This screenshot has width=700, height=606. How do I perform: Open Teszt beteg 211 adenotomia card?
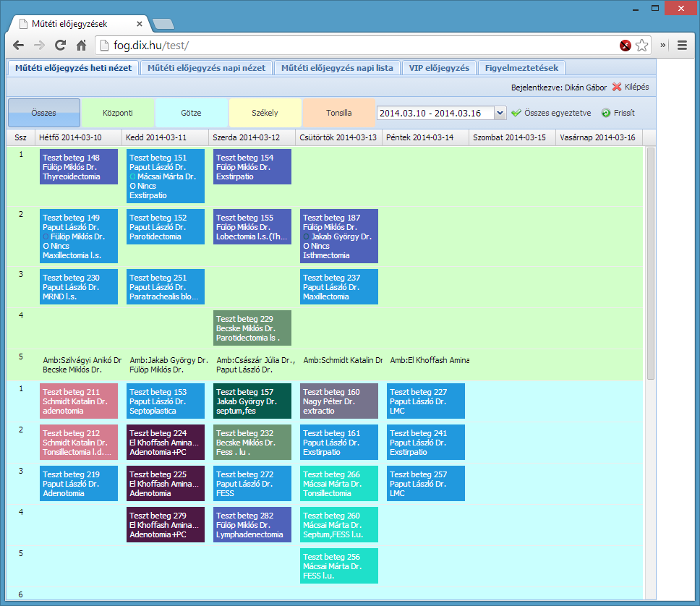(x=79, y=401)
